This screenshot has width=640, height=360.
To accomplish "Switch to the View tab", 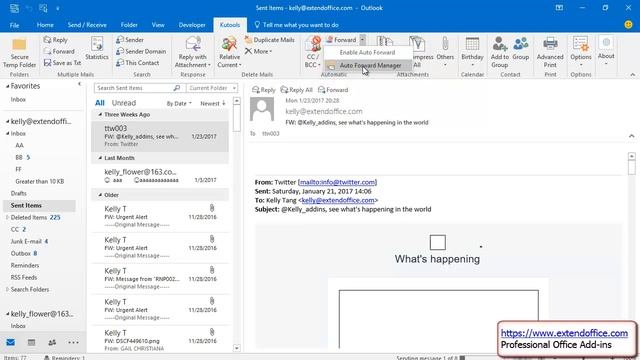I will coord(158,25).
